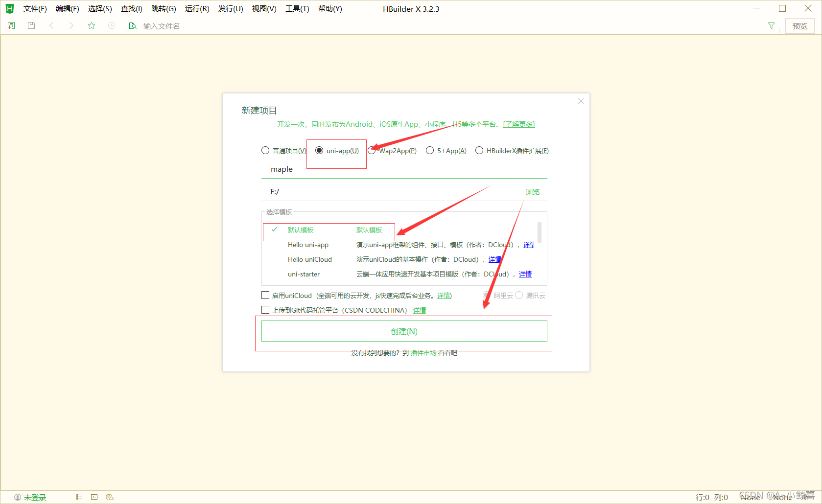Open 详情 link for Hello uniCloud
This screenshot has height=504, width=822.
coord(495,259)
